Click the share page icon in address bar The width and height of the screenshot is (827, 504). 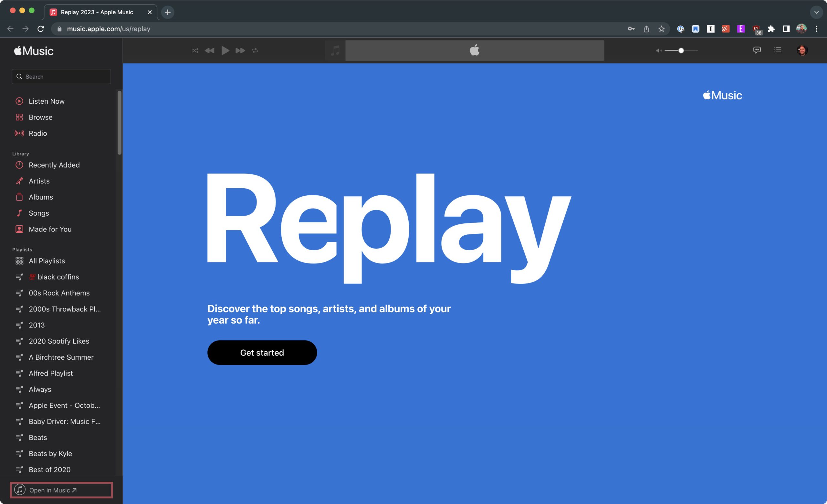[646, 29]
